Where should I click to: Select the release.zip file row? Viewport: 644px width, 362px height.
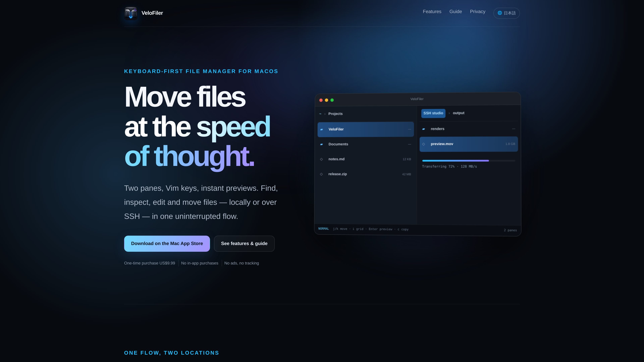(x=365, y=174)
